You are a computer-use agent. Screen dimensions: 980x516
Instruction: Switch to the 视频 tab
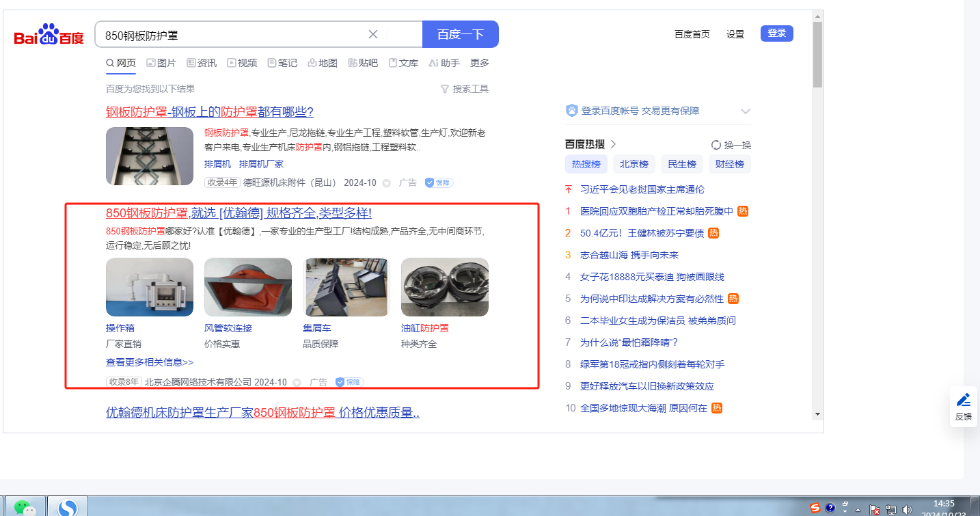[x=242, y=63]
